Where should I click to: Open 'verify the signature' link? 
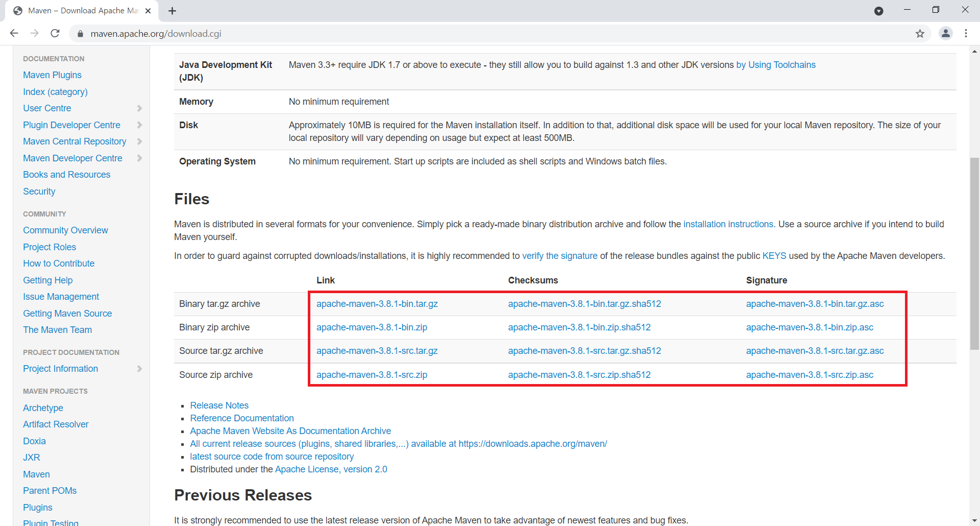(x=559, y=256)
